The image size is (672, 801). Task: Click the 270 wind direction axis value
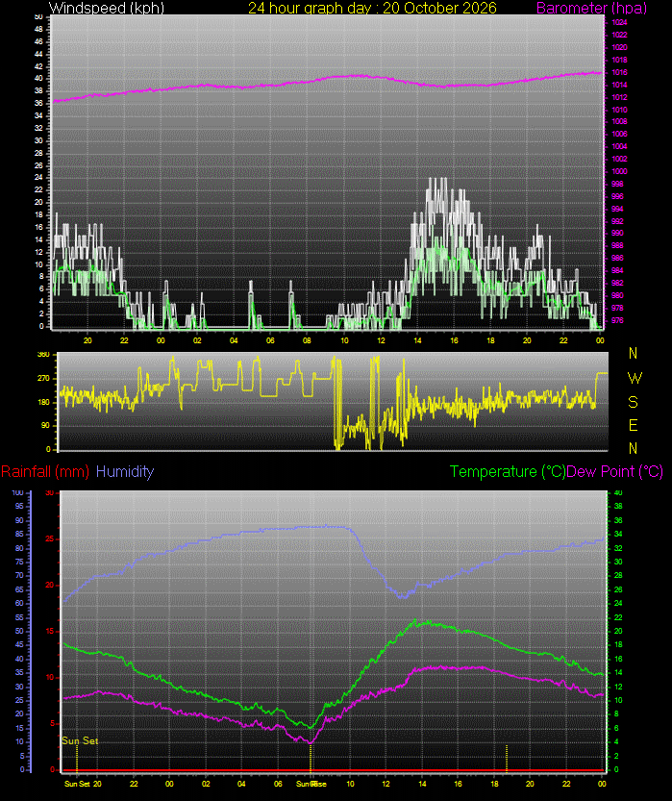pyautogui.click(x=44, y=379)
